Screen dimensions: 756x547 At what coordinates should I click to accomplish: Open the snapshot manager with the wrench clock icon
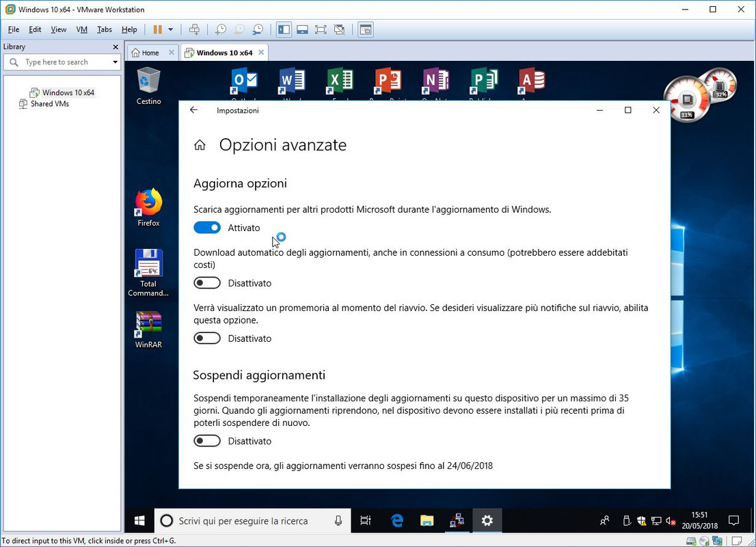pyautogui.click(x=258, y=29)
